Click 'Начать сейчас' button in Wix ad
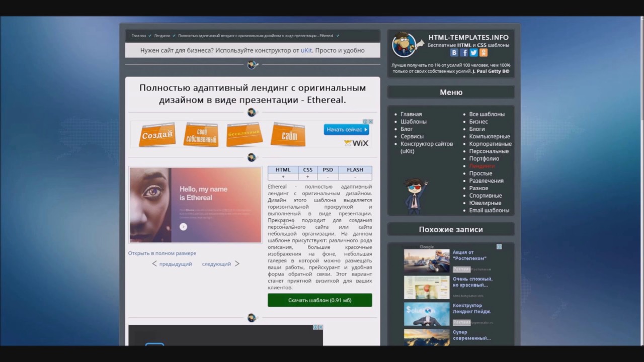Viewport: 644px width, 362px height. pos(346,130)
